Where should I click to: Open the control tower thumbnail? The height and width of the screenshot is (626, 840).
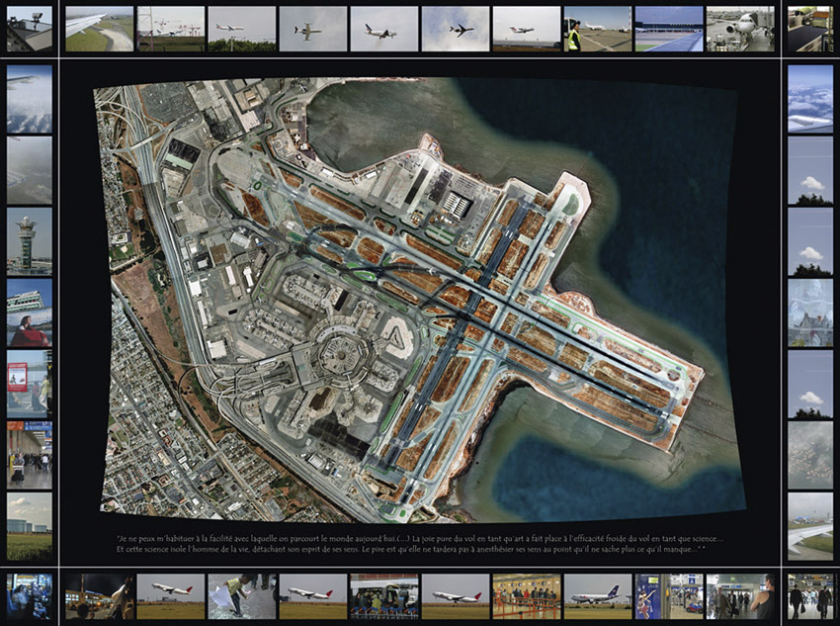pos(29,240)
